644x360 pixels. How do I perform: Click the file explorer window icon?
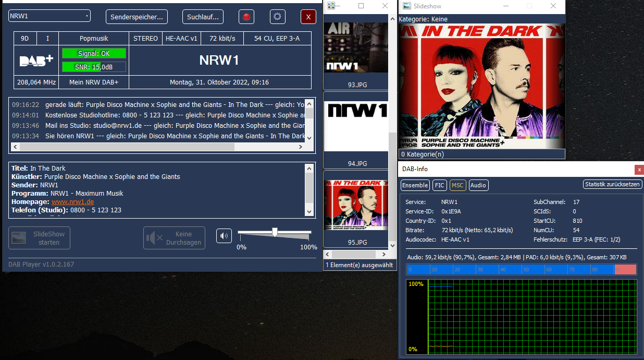pos(331,6)
